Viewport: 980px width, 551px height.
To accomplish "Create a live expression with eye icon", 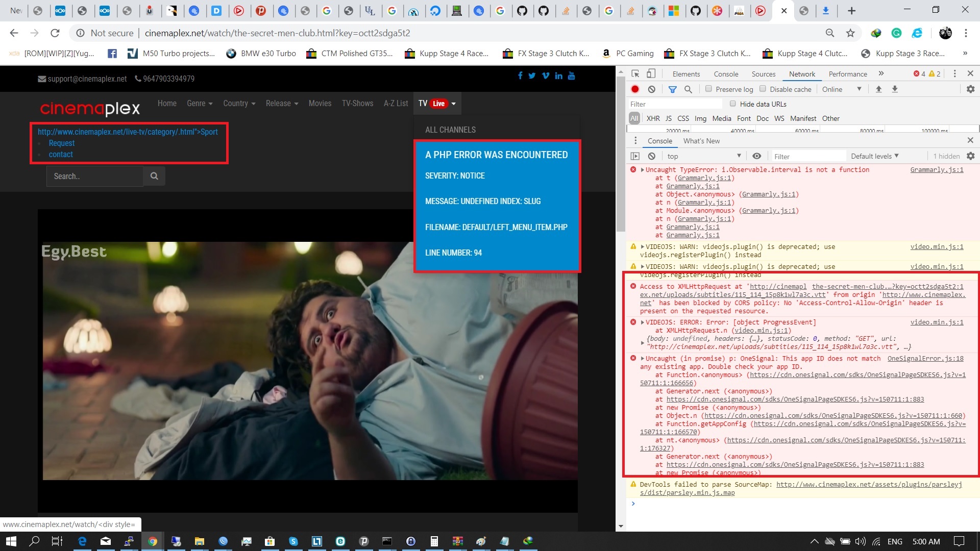I will click(x=757, y=156).
